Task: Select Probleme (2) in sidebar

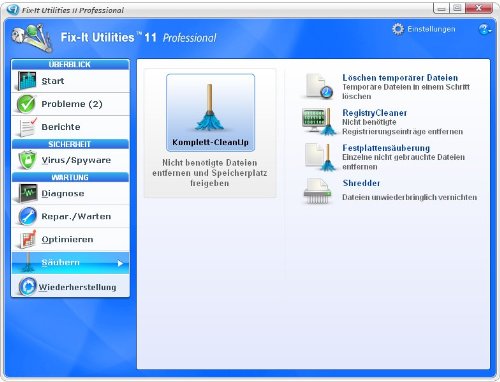Action: [70, 104]
